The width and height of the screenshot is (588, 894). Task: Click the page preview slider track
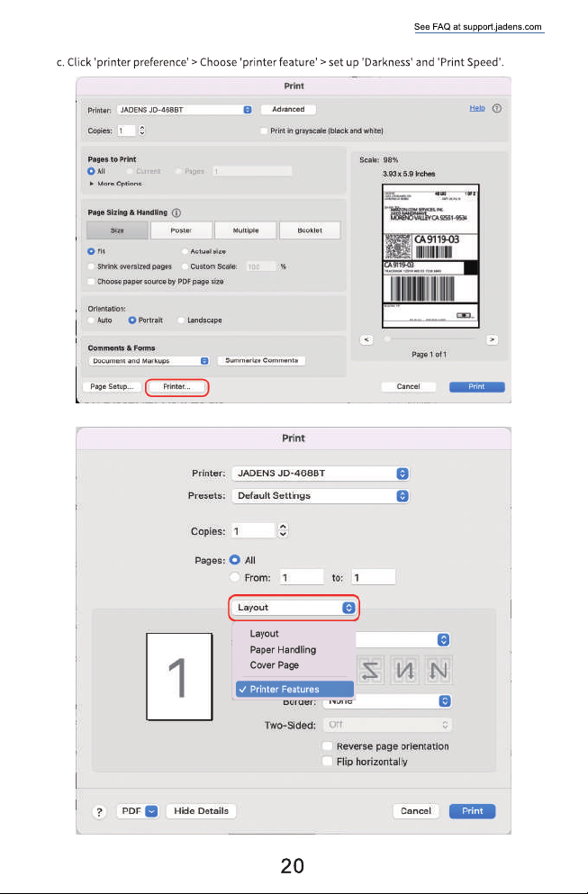(430, 339)
